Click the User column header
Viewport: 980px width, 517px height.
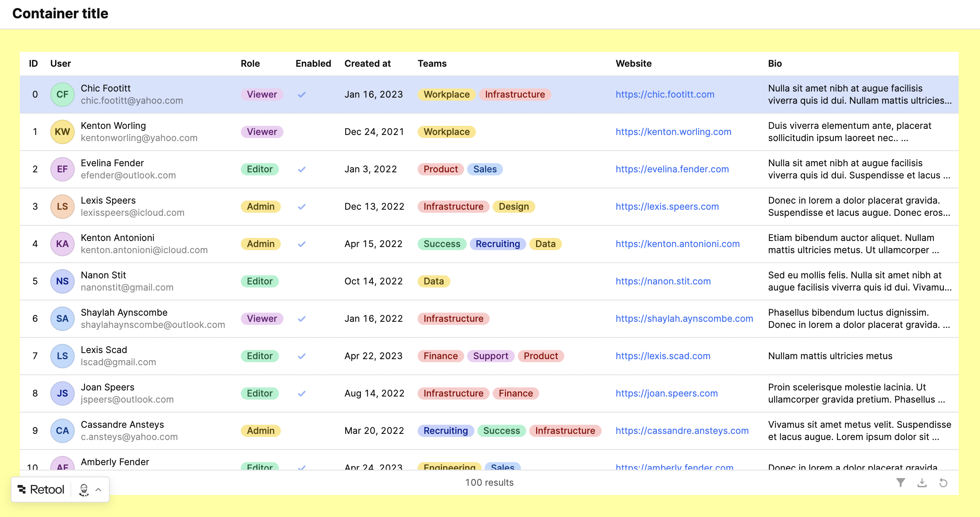60,63
